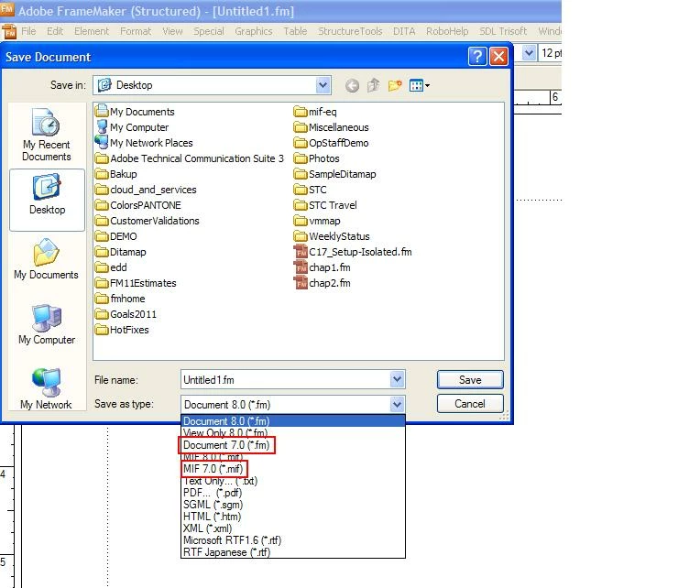Choose Microsoft RTF1.6 (*.rtf) type

click(x=293, y=540)
